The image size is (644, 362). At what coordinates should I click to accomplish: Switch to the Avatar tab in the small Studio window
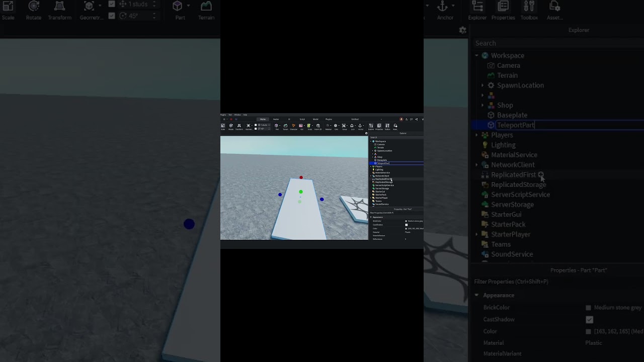coord(276,119)
